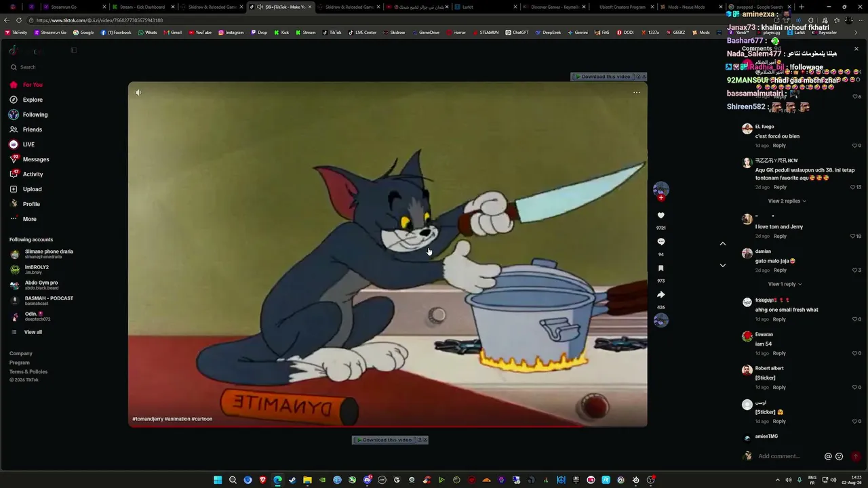Screen dimensions: 868x488
Task: Open the Explore page in sidebar
Action: 27,100
